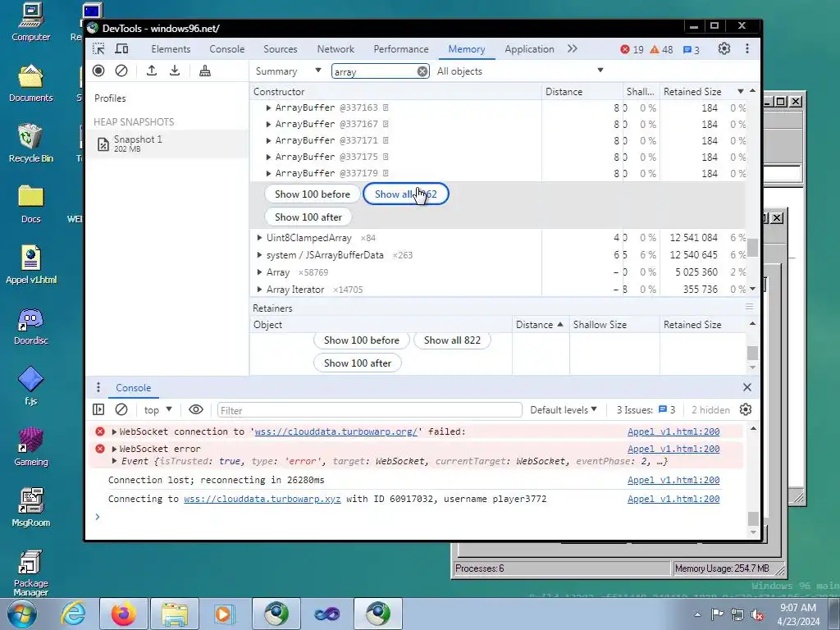Open the console settings gear icon
Image resolution: width=840 pixels, height=630 pixels.
745,410
